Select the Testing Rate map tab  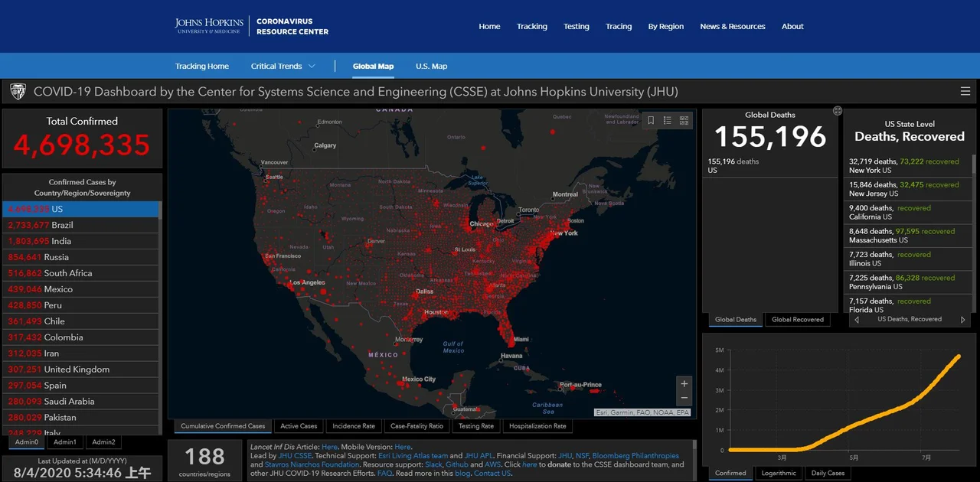pyautogui.click(x=476, y=426)
